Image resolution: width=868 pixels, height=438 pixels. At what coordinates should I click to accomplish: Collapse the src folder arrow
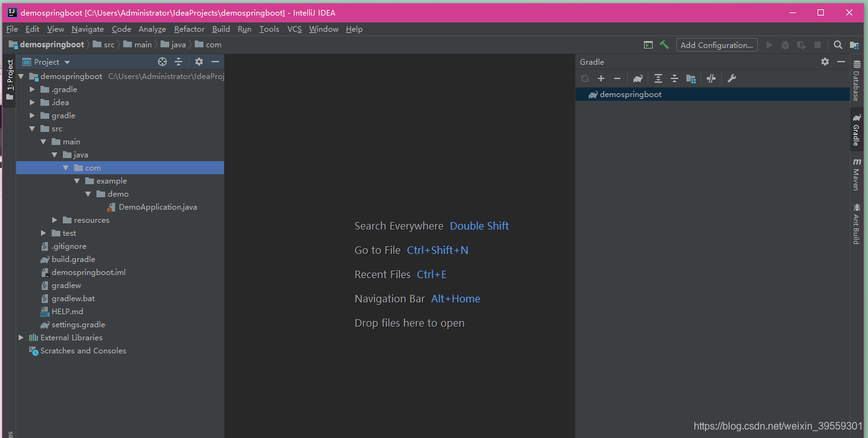pyautogui.click(x=32, y=129)
